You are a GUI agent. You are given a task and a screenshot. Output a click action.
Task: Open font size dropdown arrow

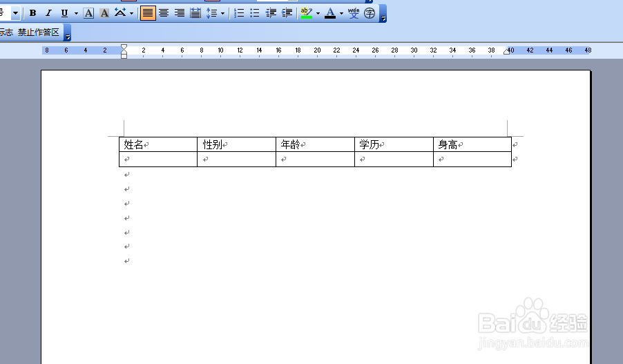point(15,13)
